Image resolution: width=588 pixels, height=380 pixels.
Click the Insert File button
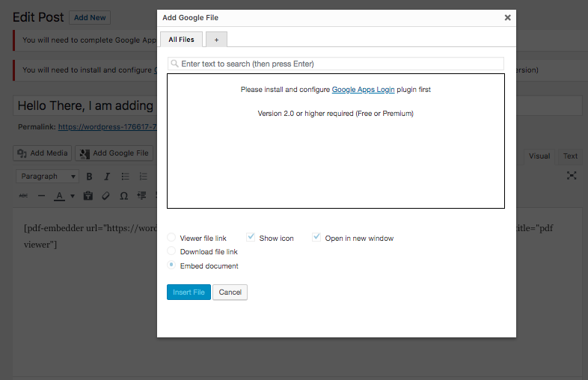(x=189, y=292)
